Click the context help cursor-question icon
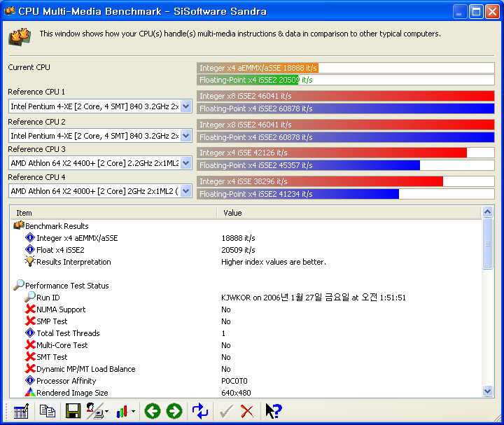Image resolution: width=504 pixels, height=425 pixels. (x=274, y=411)
